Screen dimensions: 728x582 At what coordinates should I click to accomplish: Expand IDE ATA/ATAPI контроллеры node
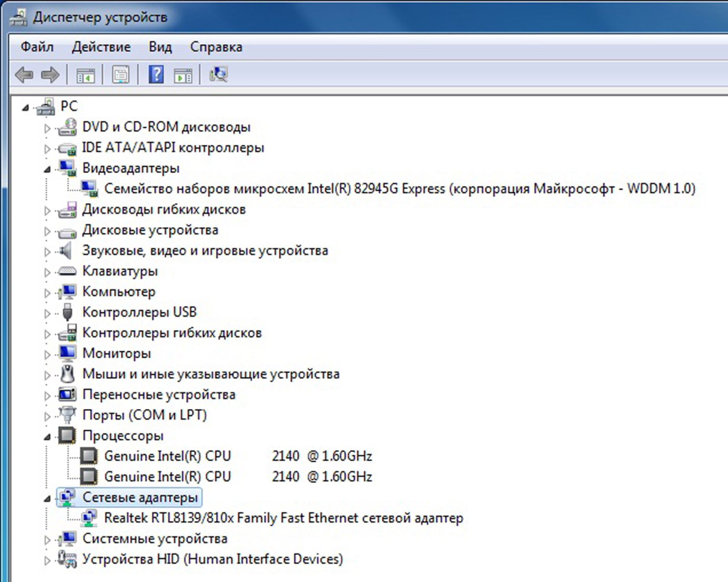[47, 149]
